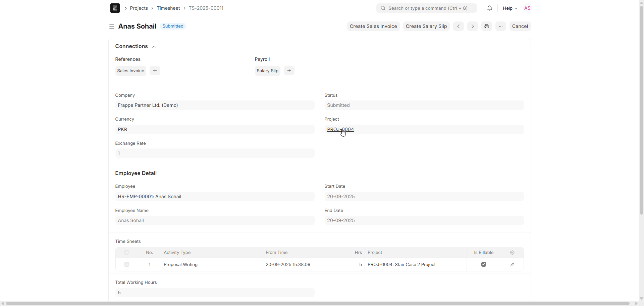Open the PROJ-0004 project link
The width and height of the screenshot is (644, 306).
340,129
